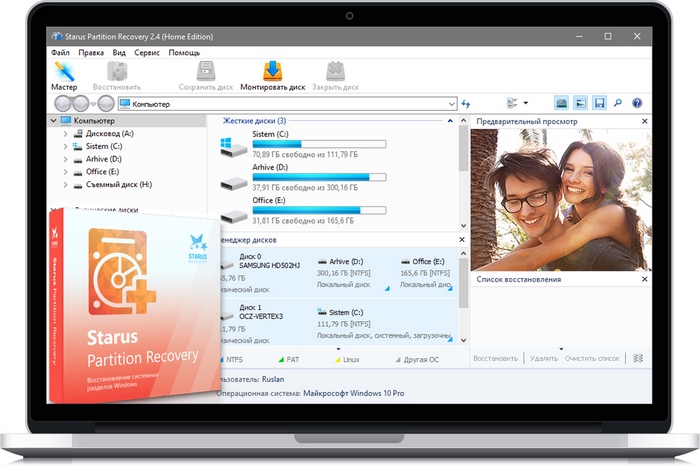Click Закрыть диск toolbar icon

coord(335,76)
